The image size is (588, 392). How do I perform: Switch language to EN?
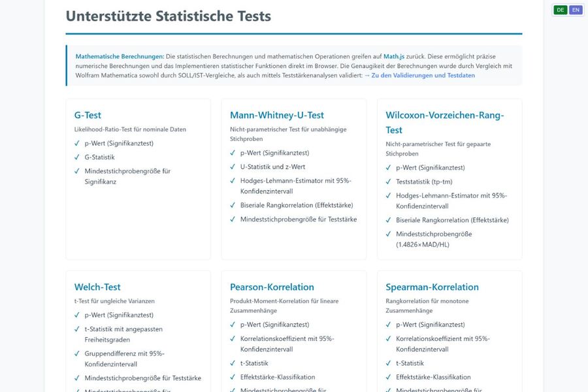[575, 10]
